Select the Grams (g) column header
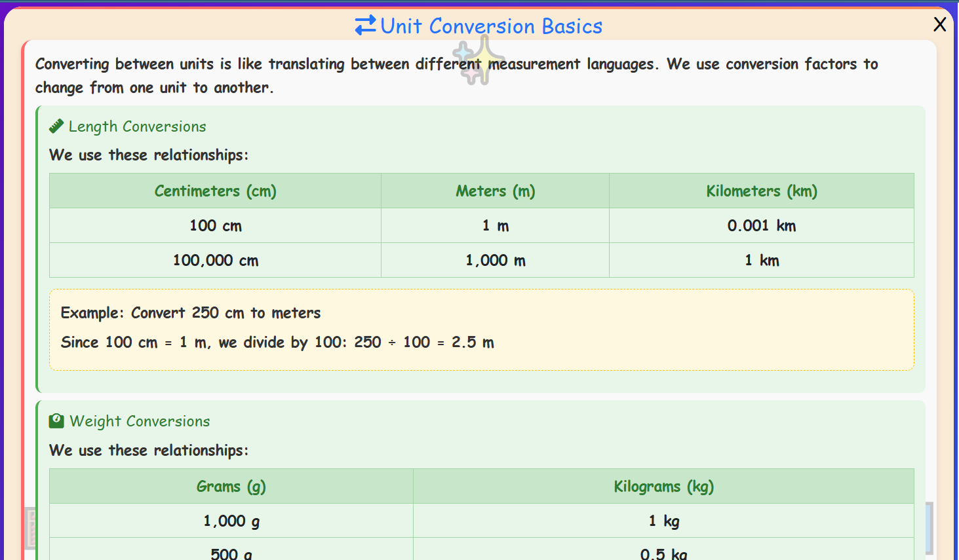959x560 pixels. [231, 486]
